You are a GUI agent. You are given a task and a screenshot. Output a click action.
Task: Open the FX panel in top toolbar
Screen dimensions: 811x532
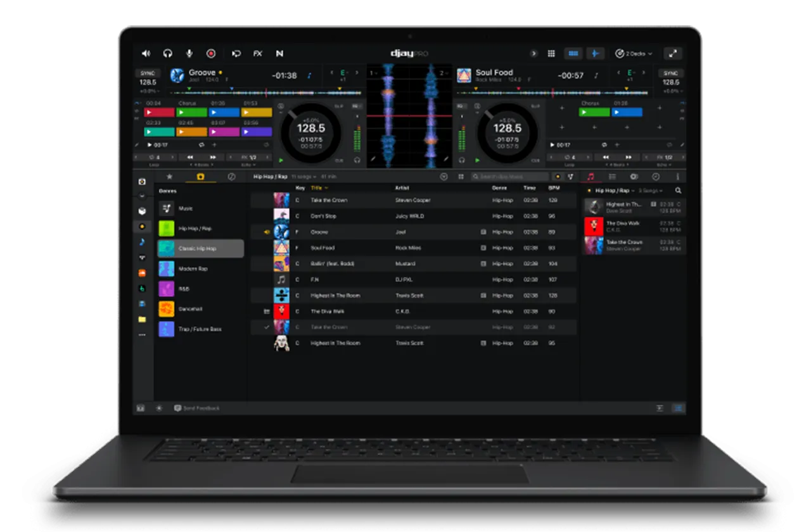(x=258, y=54)
